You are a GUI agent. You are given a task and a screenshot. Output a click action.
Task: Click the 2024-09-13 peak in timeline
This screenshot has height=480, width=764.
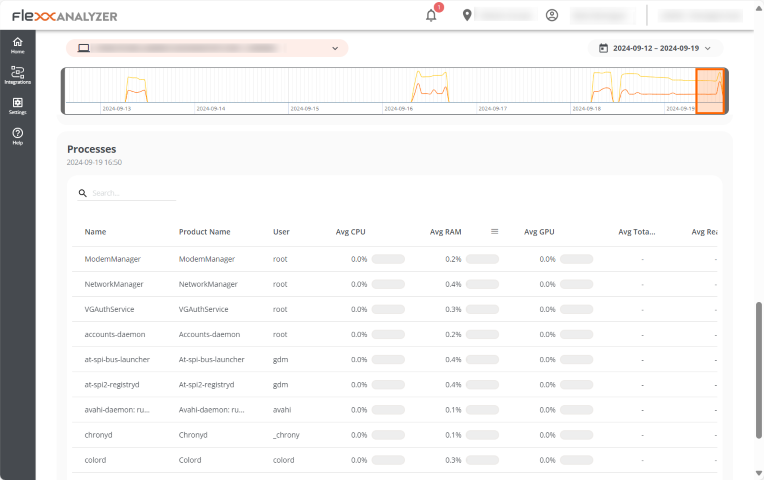coord(136,89)
